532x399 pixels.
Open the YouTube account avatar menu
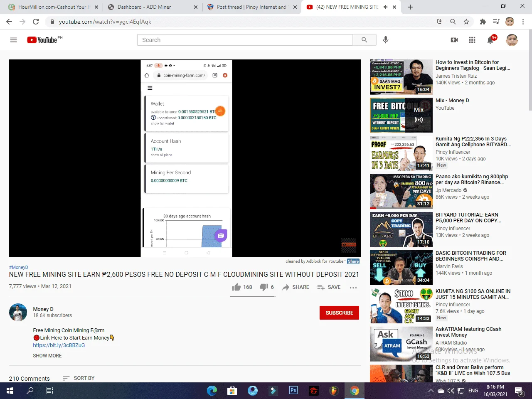click(x=512, y=40)
